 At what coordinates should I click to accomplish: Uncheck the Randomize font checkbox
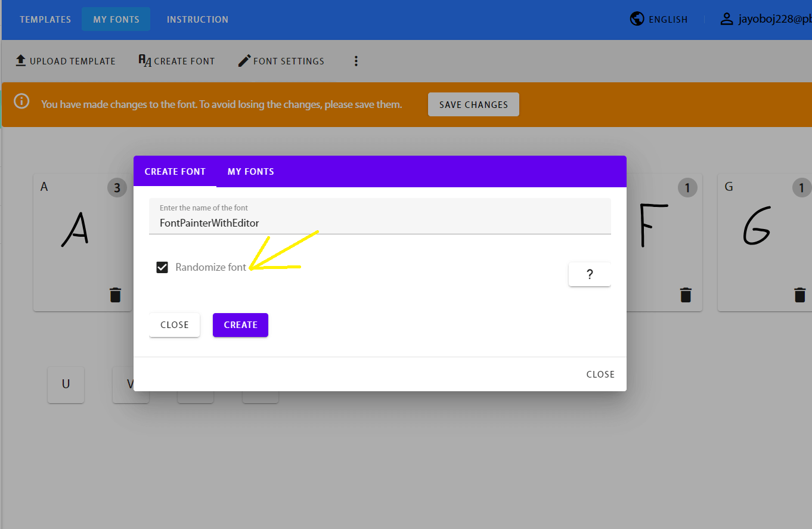pos(162,267)
